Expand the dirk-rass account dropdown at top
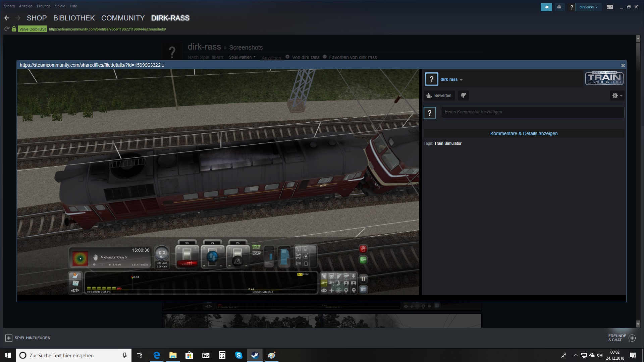This screenshot has width=644, height=362. [588, 7]
